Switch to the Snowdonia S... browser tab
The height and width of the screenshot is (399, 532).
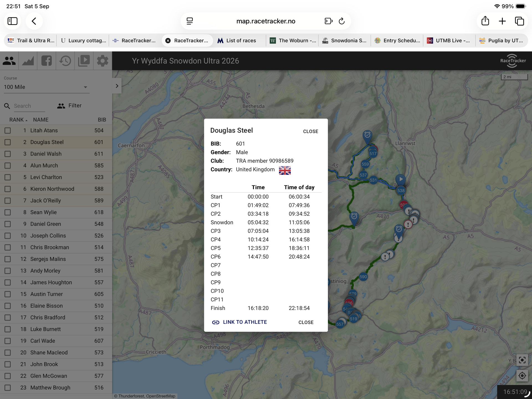point(344,40)
